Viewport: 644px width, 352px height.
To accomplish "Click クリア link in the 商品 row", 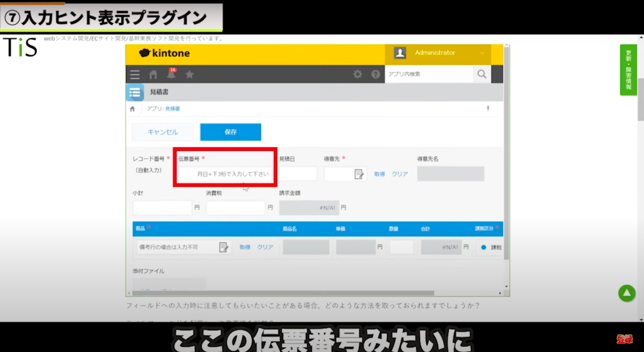I will (265, 247).
